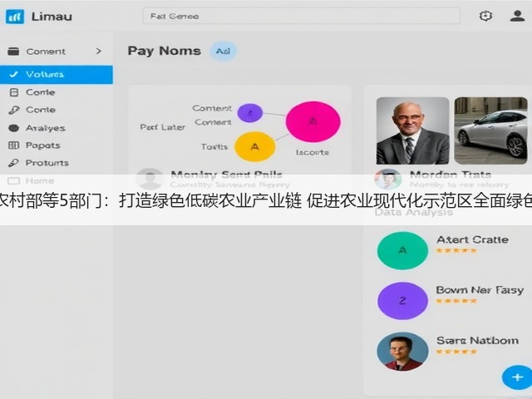Screen dimensions: 532x399
Task: Select the small purple chart bubble
Action: (250, 113)
